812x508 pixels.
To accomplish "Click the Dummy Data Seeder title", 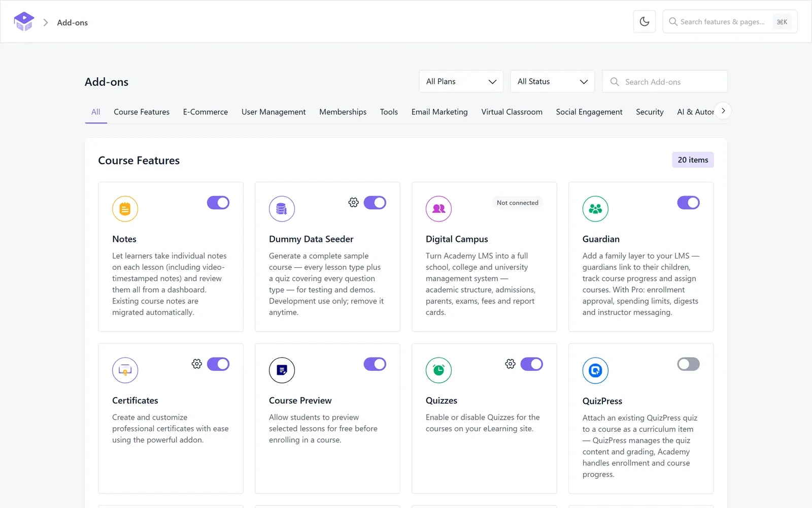I will (311, 239).
